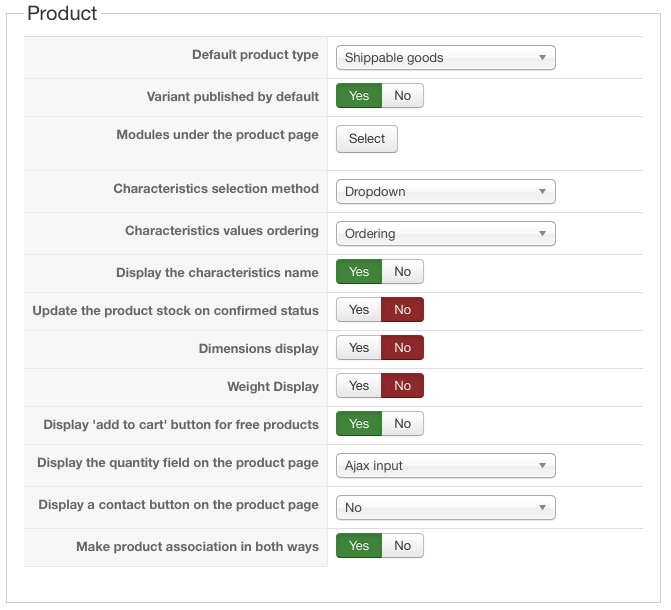Enable Dimensions display with Yes

pyautogui.click(x=359, y=348)
